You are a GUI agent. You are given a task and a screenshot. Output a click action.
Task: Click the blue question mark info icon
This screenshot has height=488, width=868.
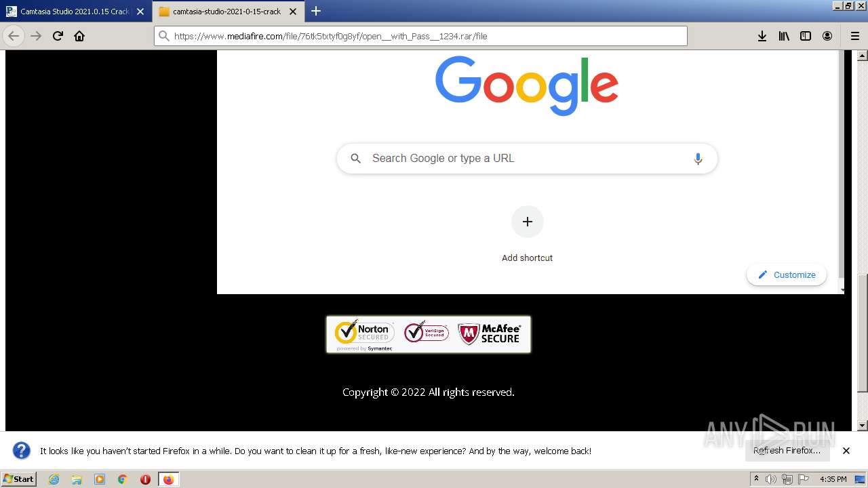tap(22, 451)
